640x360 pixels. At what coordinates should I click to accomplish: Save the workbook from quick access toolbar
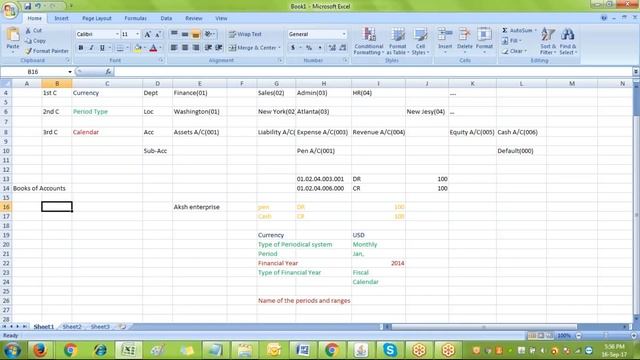tap(27, 6)
